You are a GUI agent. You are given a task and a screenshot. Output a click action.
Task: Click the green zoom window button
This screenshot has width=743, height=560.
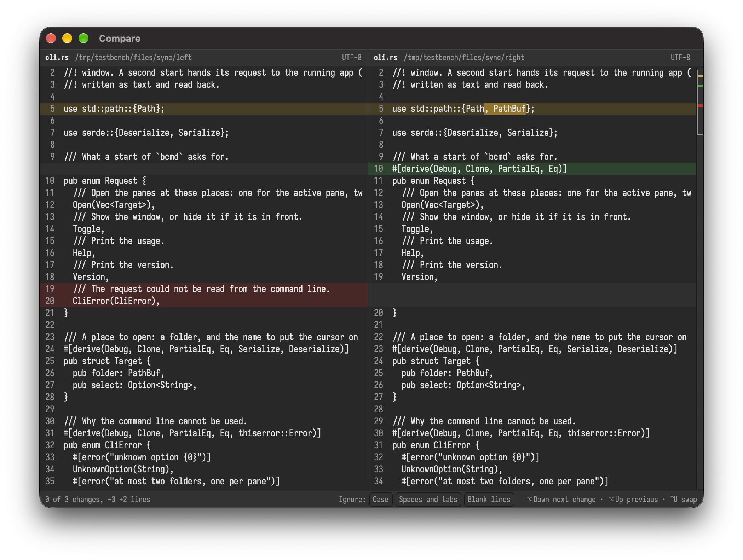(x=83, y=38)
